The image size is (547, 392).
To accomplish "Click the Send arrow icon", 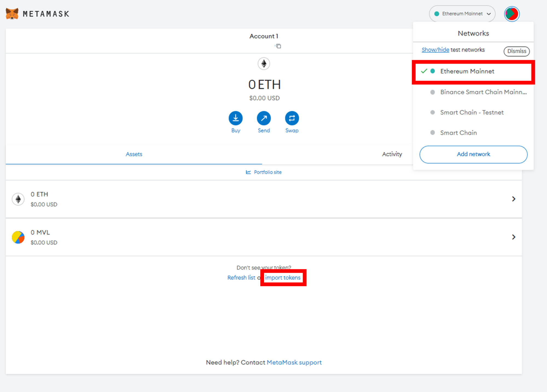I will [264, 118].
